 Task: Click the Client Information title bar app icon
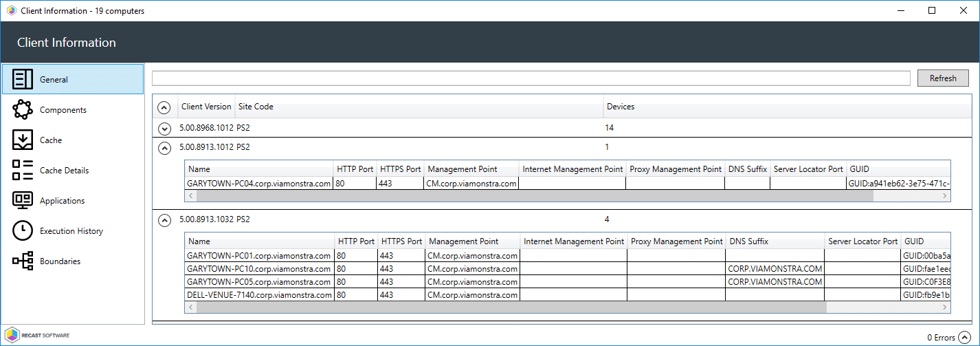coord(11,10)
